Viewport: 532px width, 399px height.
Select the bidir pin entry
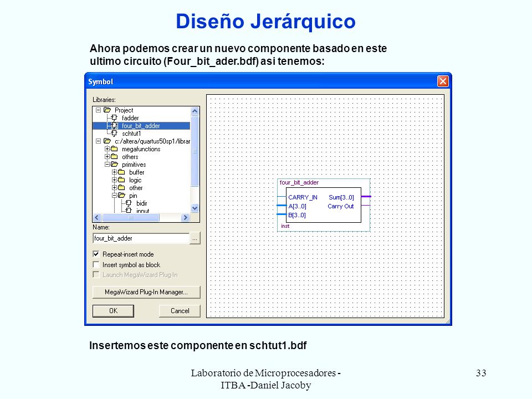click(141, 203)
